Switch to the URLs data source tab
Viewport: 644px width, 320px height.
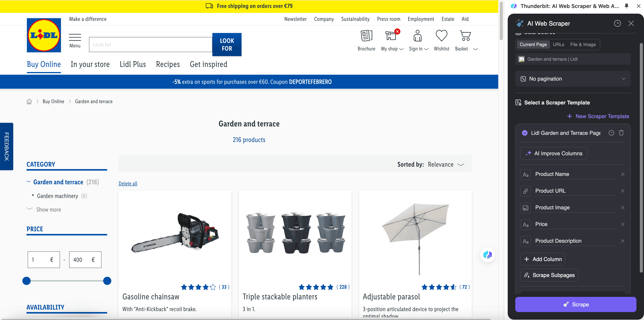click(x=558, y=45)
